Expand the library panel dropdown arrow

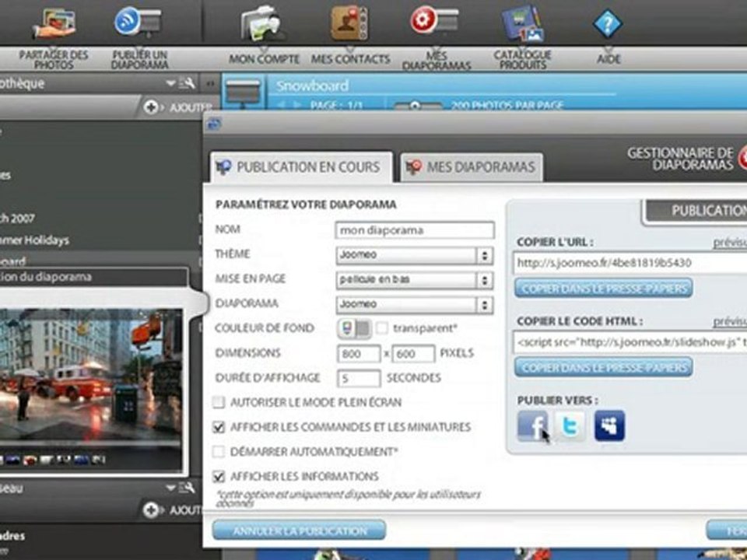click(x=170, y=84)
